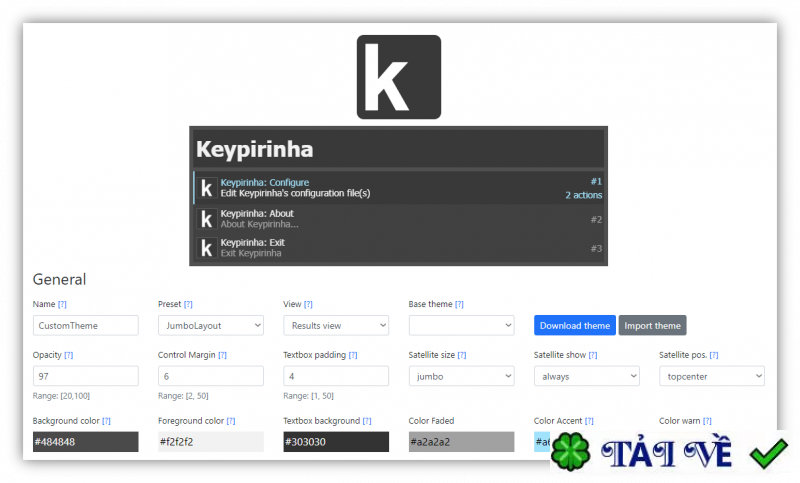Image resolution: width=800 pixels, height=483 pixels.
Task: Open the [?] help next to Satellite size
Action: pos(462,355)
